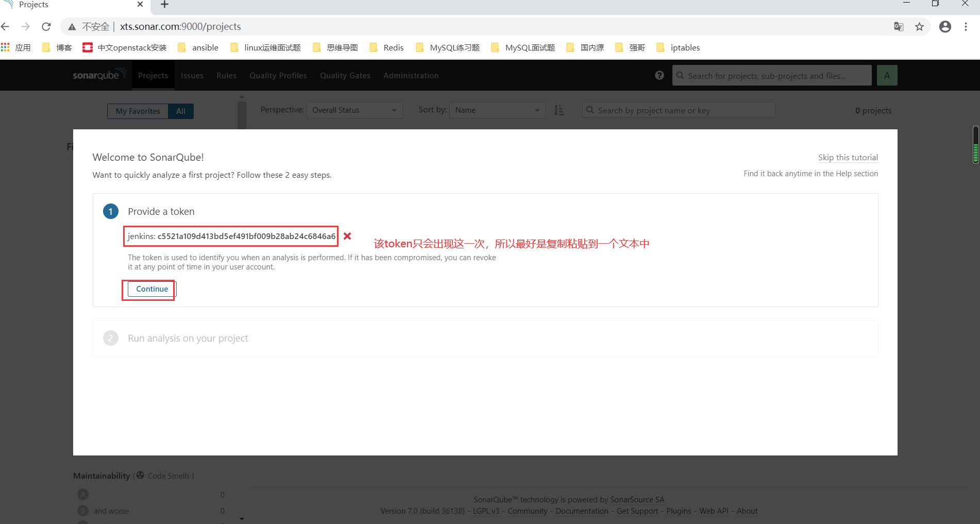The height and width of the screenshot is (524, 980).
Task: Open the About footer link
Action: pos(747,511)
